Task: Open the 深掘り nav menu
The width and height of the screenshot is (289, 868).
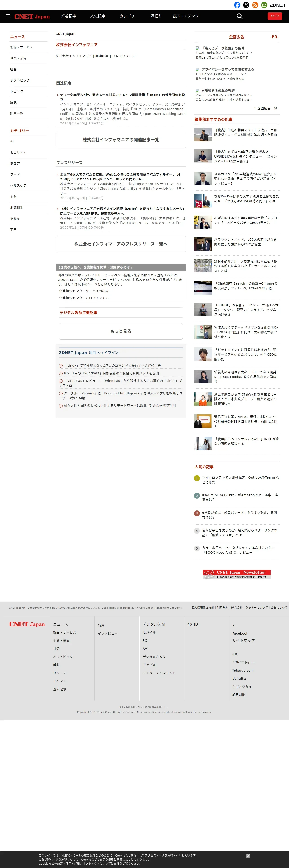Action: 156,16
